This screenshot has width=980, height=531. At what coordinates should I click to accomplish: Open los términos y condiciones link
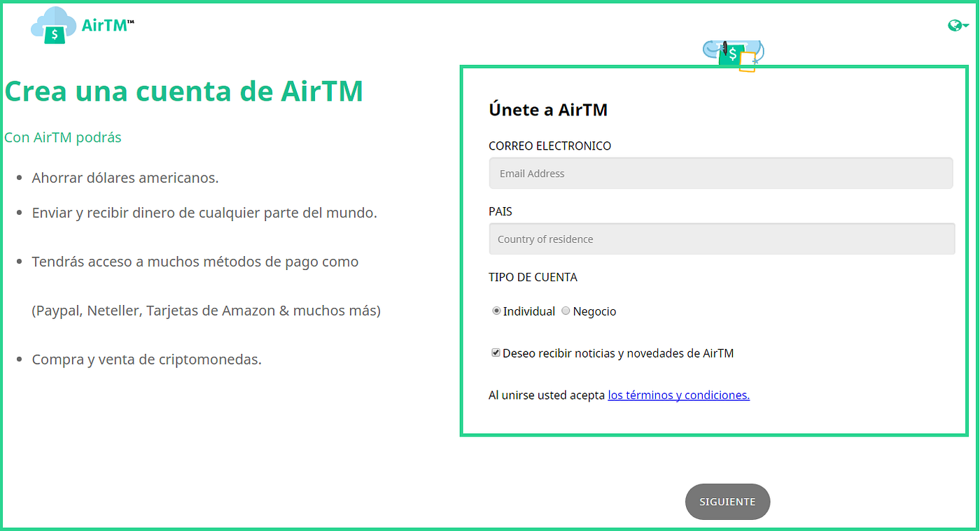coord(679,395)
